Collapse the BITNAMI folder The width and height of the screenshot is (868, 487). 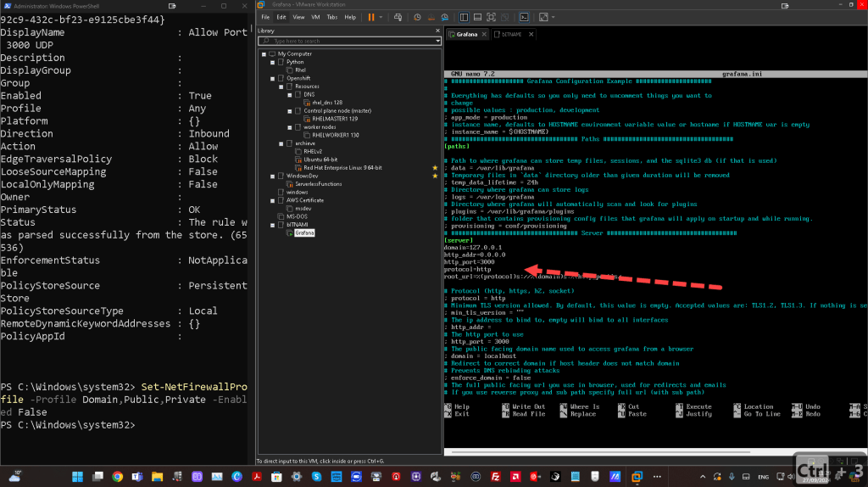272,225
